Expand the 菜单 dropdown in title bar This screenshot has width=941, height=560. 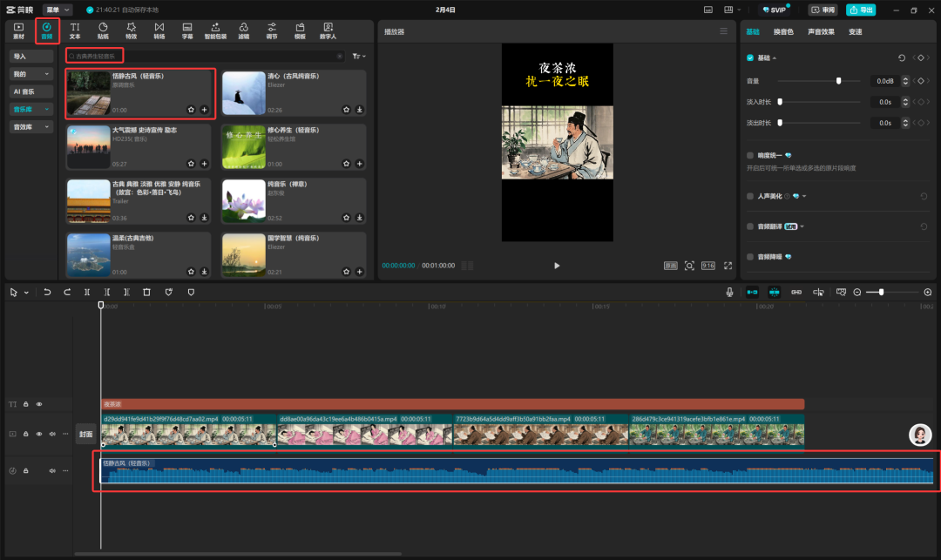tap(58, 10)
